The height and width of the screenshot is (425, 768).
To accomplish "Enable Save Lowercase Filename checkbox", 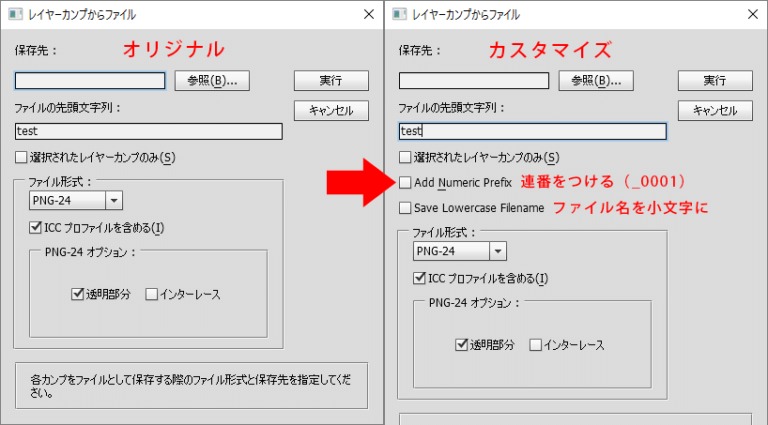I will tap(405, 208).
